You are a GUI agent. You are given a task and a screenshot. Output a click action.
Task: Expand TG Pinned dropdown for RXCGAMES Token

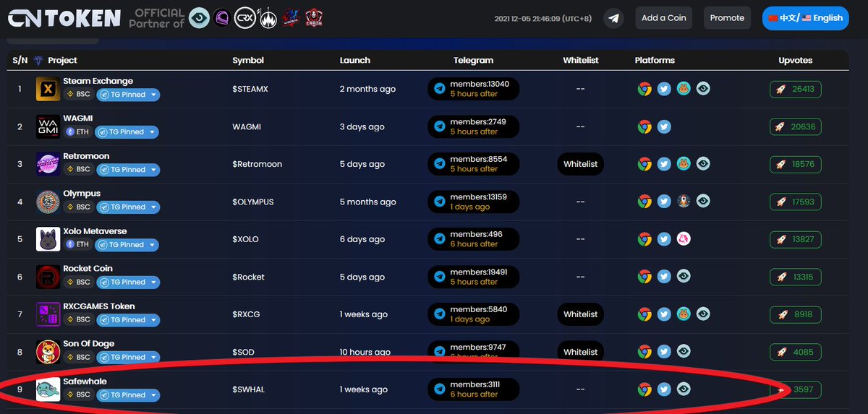click(x=127, y=320)
